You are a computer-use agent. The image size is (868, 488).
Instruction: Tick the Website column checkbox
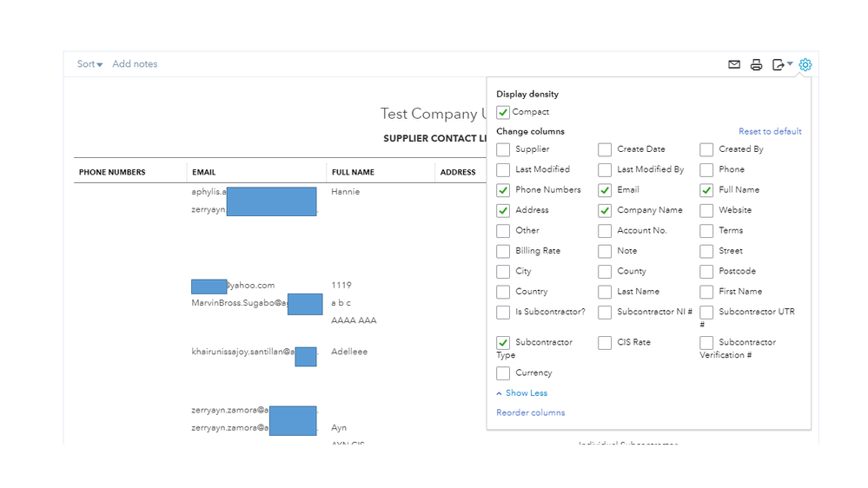point(706,210)
